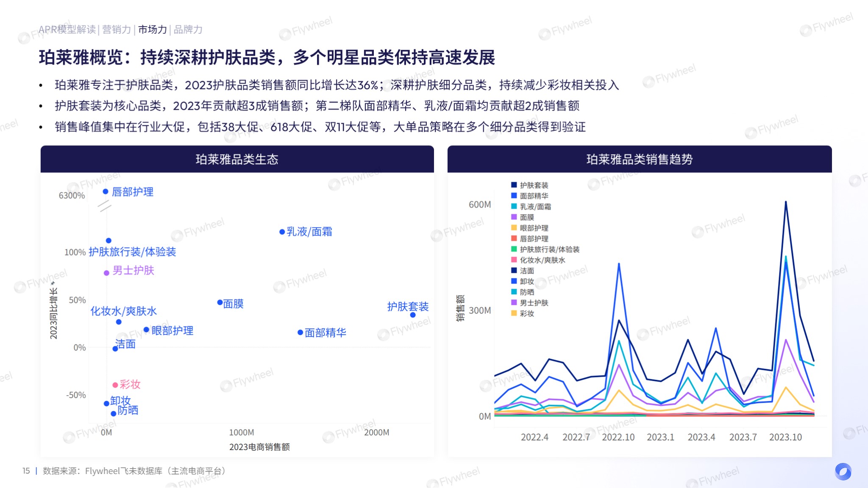The image size is (868, 488).
Task: Click the Flywheel logo icon at bottom right
Action: pyautogui.click(x=843, y=471)
